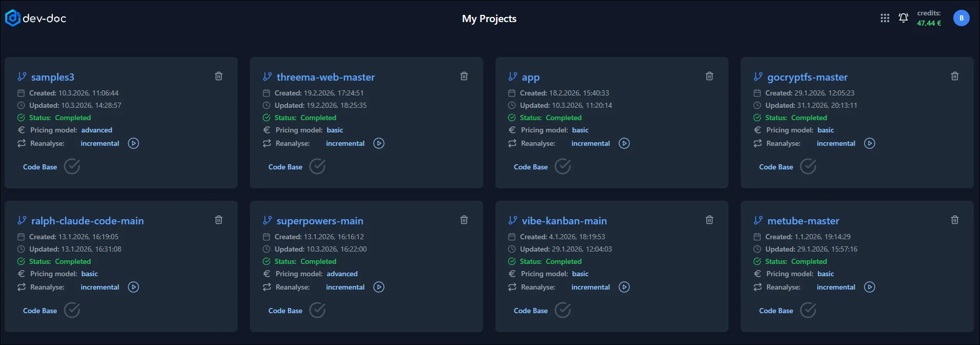Click Code Base checkmark for ralph-claude-code-main
The image size is (980, 345).
72,310
